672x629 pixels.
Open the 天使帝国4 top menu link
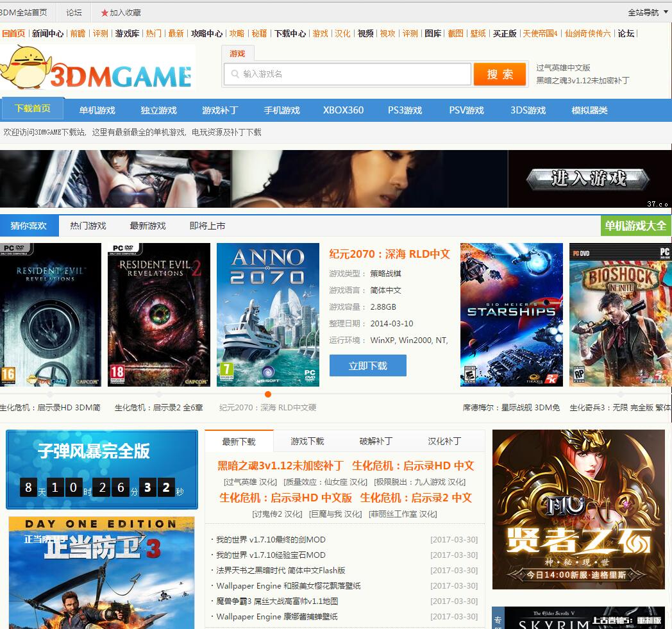click(x=540, y=33)
